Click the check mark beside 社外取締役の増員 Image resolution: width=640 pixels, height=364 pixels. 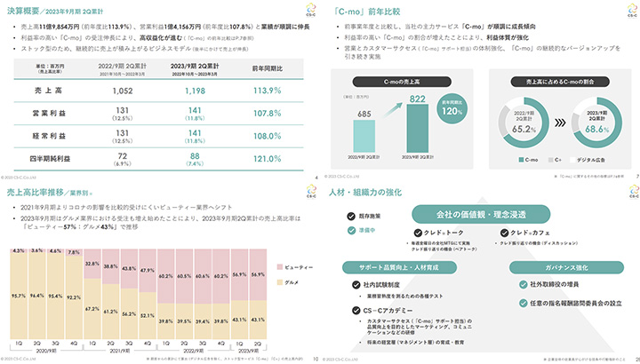click(x=523, y=284)
